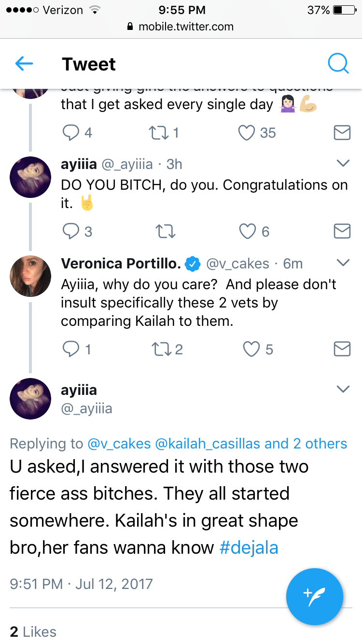Open chevron menu on main ayiiia tweet
The image size is (362, 644).
click(x=343, y=389)
